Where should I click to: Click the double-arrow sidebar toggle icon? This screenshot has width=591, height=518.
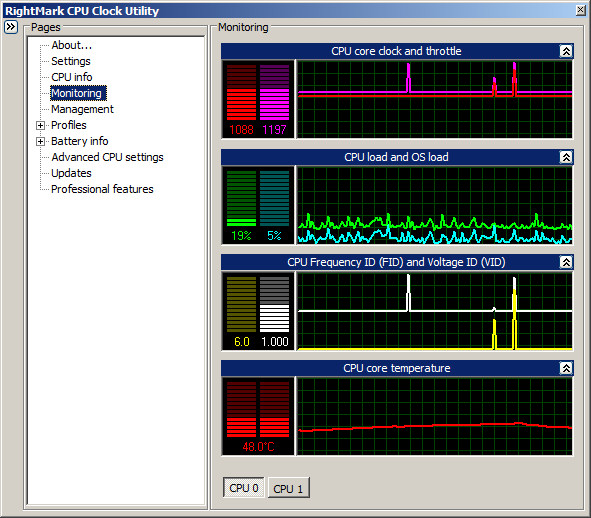(x=11, y=27)
